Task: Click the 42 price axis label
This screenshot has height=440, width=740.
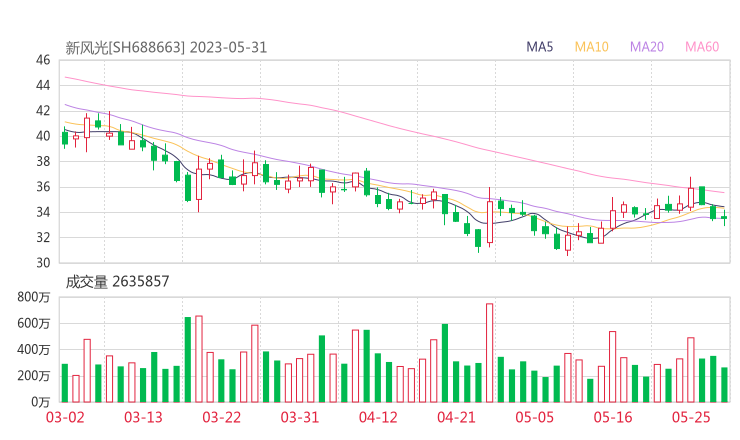Action: pos(43,111)
